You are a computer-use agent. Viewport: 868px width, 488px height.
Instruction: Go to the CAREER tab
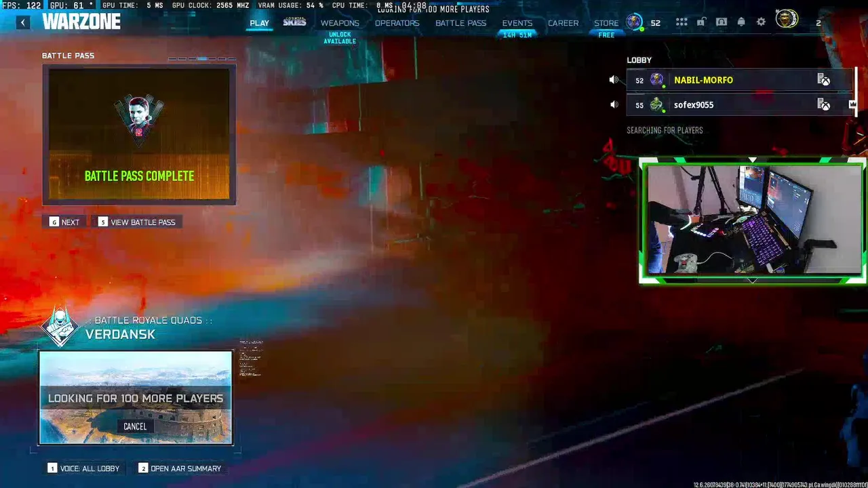(563, 23)
